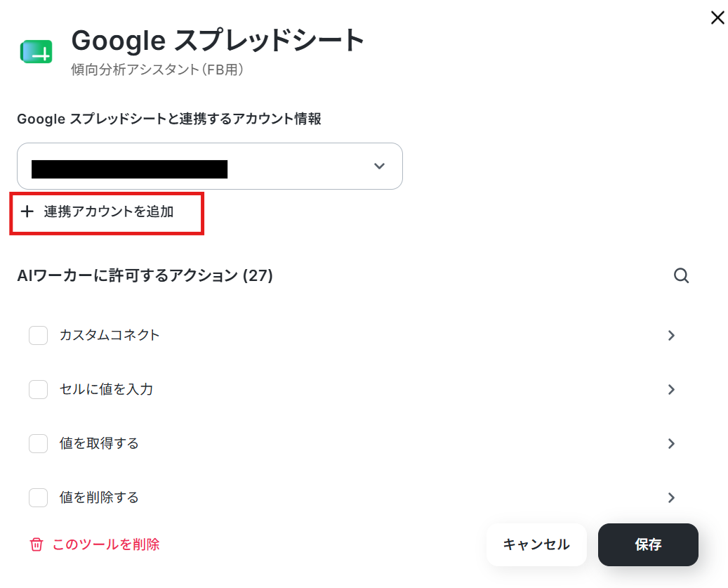Screen dimensions: 728x588
Task: Click the red trash can icon
Action: click(37, 544)
